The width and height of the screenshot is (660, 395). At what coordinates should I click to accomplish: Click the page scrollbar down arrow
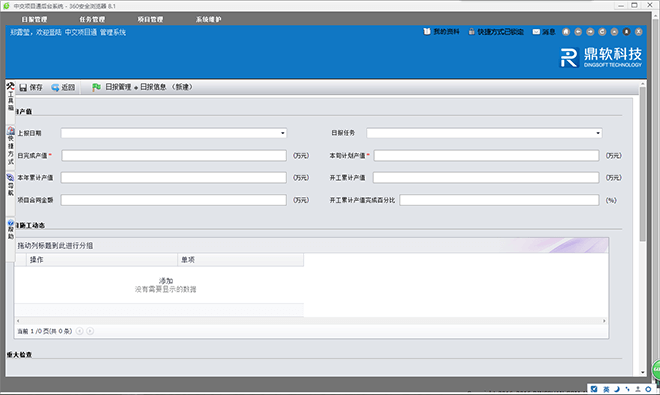click(x=642, y=372)
